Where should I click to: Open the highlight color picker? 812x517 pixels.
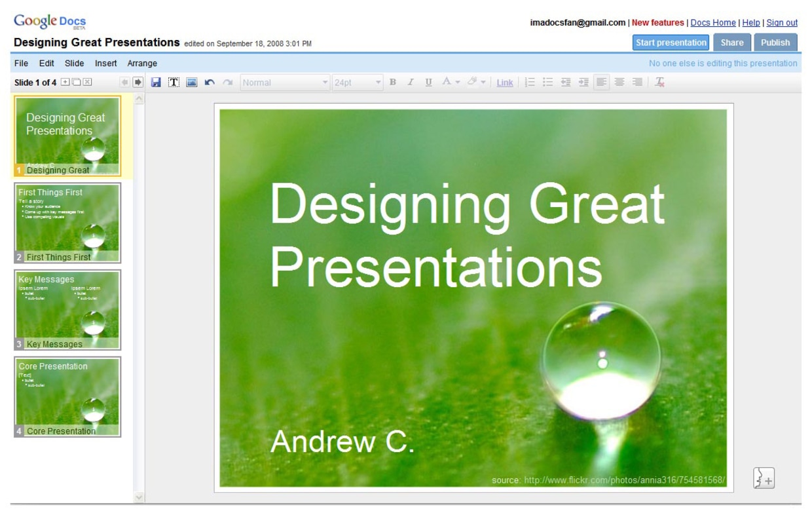pos(472,83)
